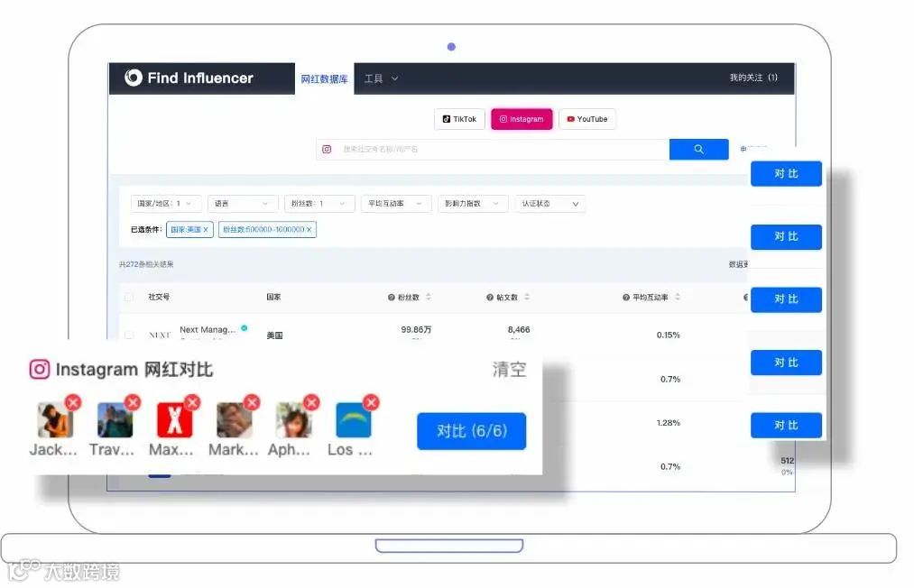
Task: Click the NEXT logo avatar in results
Action: (160, 335)
